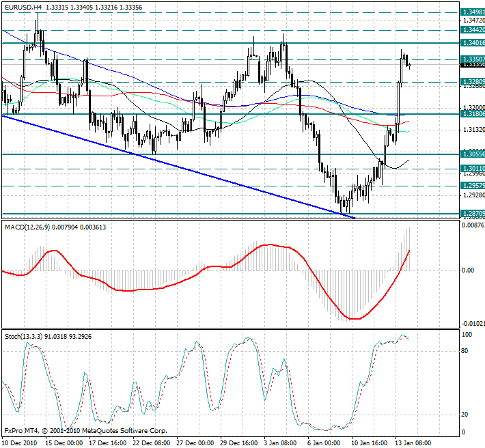The height and width of the screenshot is (448, 485).
Task: Click the 1.3055 level price label
Action: (473, 154)
